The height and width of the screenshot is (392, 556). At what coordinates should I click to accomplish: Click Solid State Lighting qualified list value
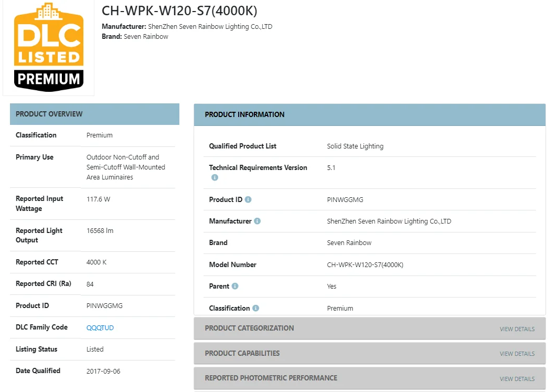pyautogui.click(x=355, y=146)
